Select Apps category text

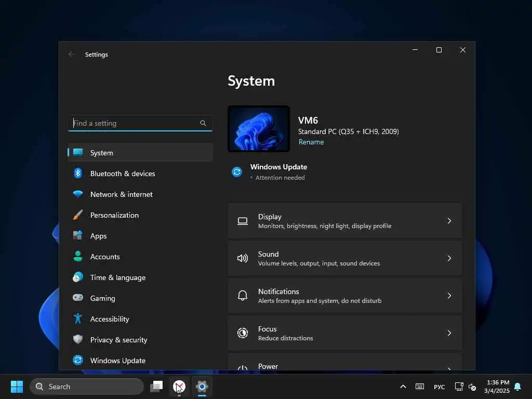(98, 236)
